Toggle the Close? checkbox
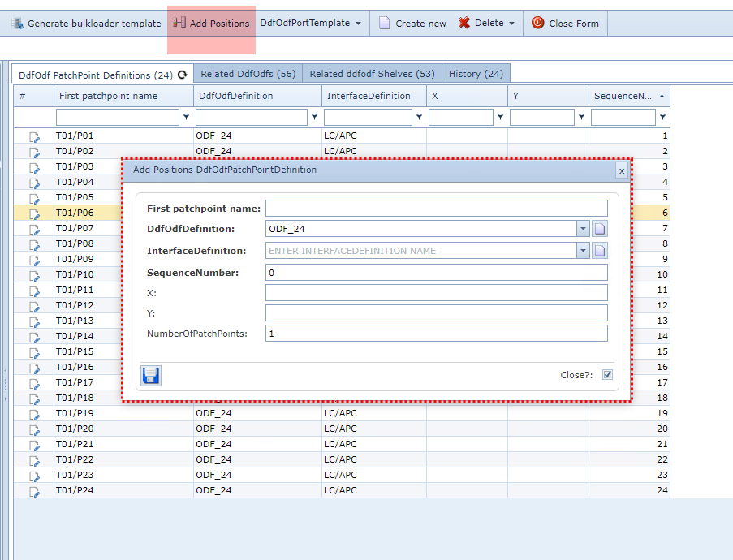 (607, 375)
